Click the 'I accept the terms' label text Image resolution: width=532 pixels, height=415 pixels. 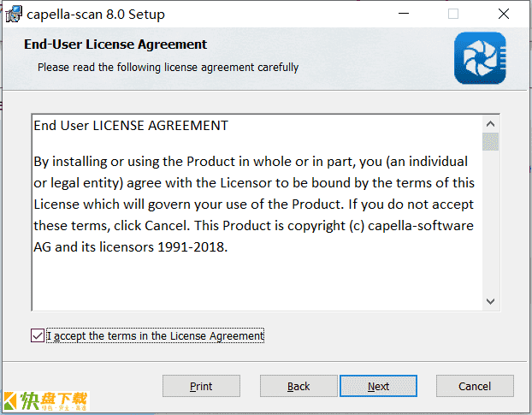click(x=155, y=335)
